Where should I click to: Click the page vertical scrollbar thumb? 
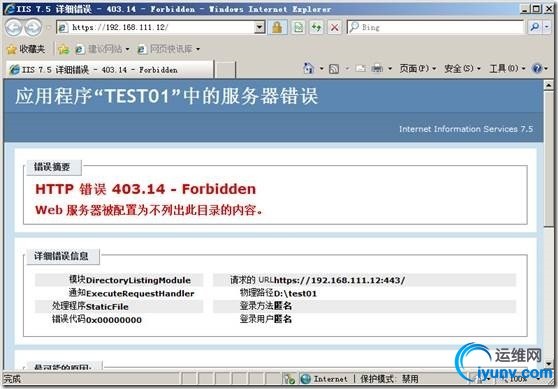click(548, 158)
